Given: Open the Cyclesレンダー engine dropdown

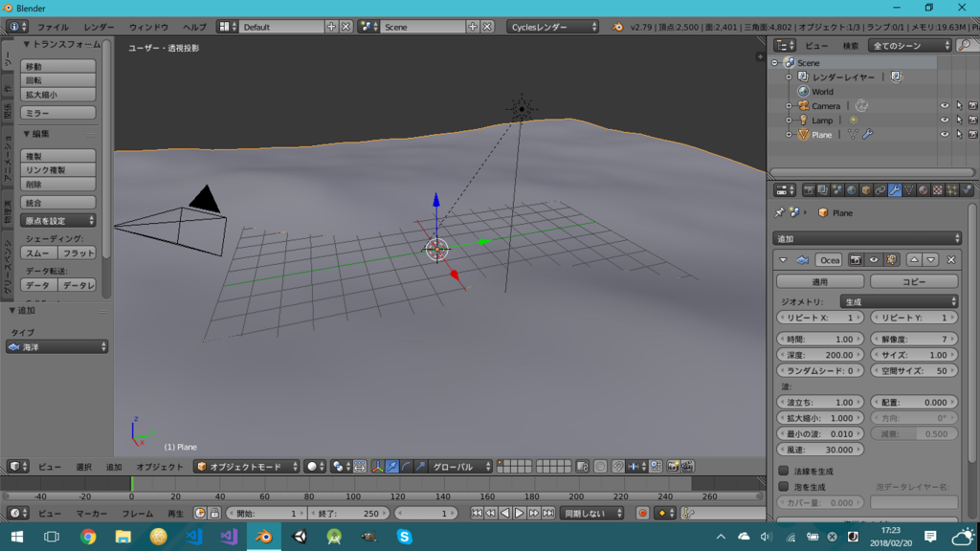Looking at the screenshot, I should (x=552, y=27).
